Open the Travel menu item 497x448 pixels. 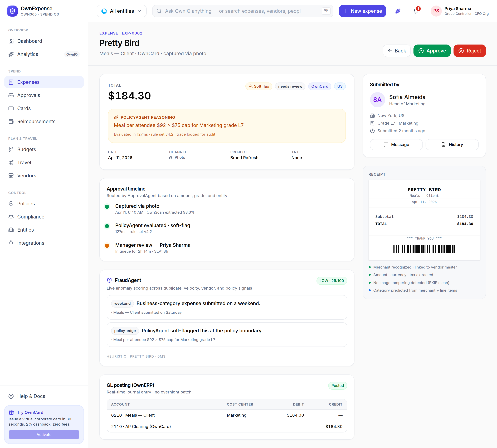(44, 162)
